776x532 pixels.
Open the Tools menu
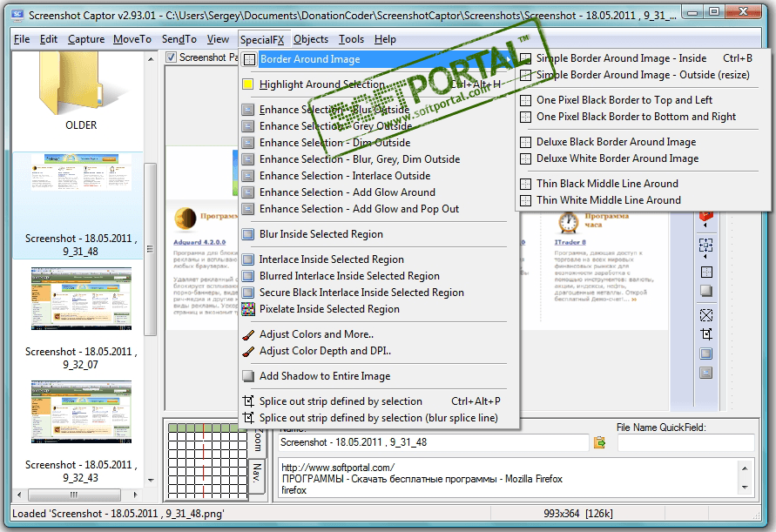[x=351, y=39]
